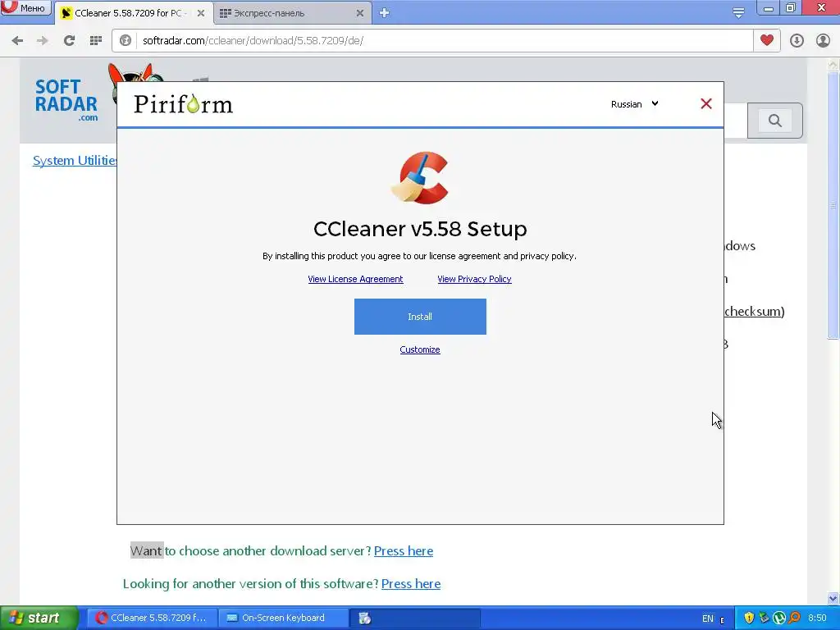840x630 pixels.
Task: Click the installer taskbar button icon
Action: [x=365, y=619]
